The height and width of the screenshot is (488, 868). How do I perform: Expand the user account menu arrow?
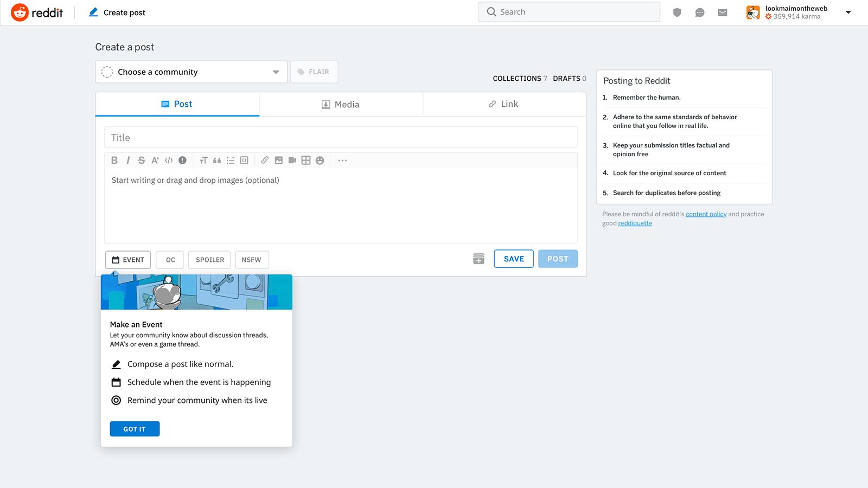[x=848, y=12]
